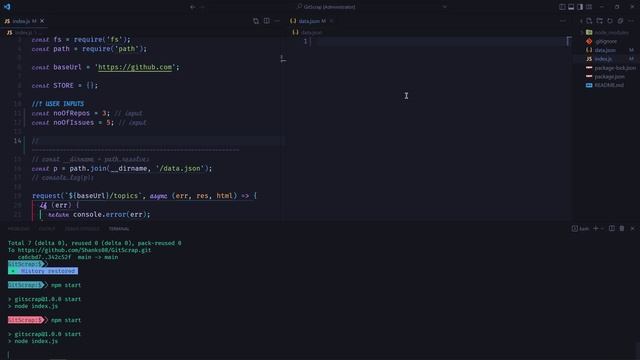Close the data.json editor tab

click(x=331, y=21)
